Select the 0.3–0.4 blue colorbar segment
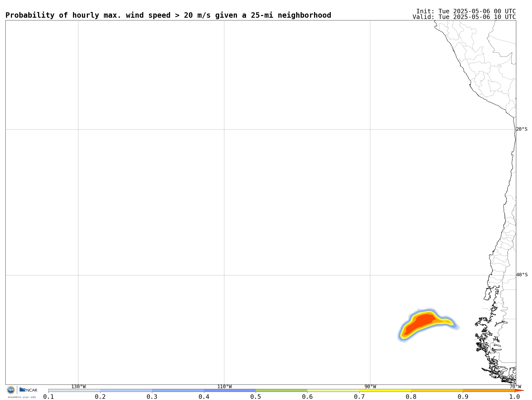The image size is (532, 400). coord(178,390)
